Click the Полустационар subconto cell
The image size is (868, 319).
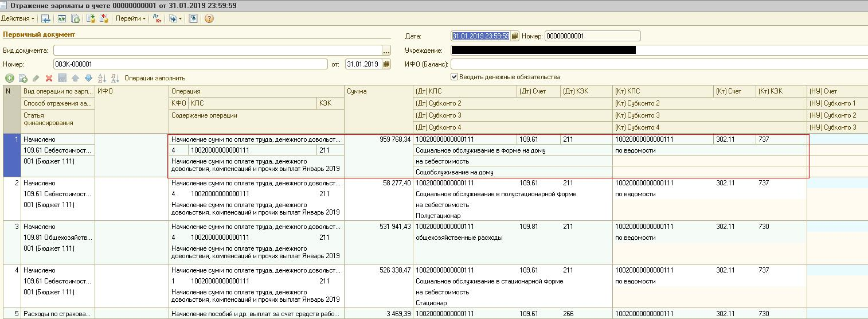[x=513, y=216]
